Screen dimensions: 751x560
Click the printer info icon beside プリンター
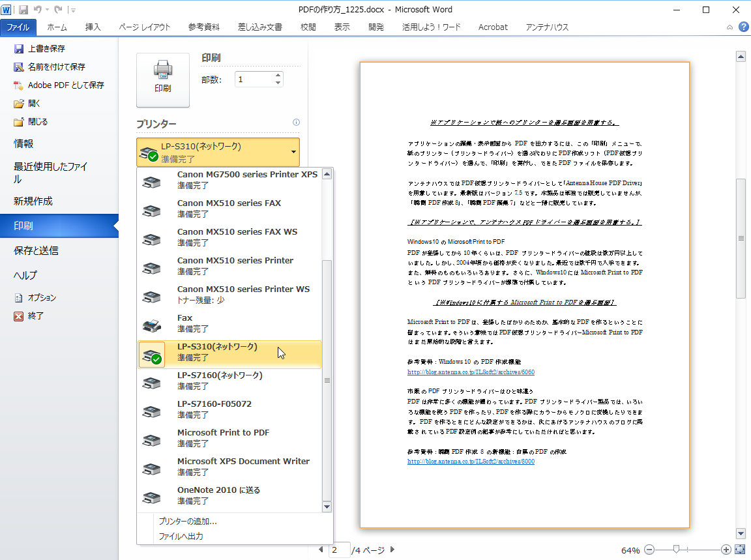point(296,123)
